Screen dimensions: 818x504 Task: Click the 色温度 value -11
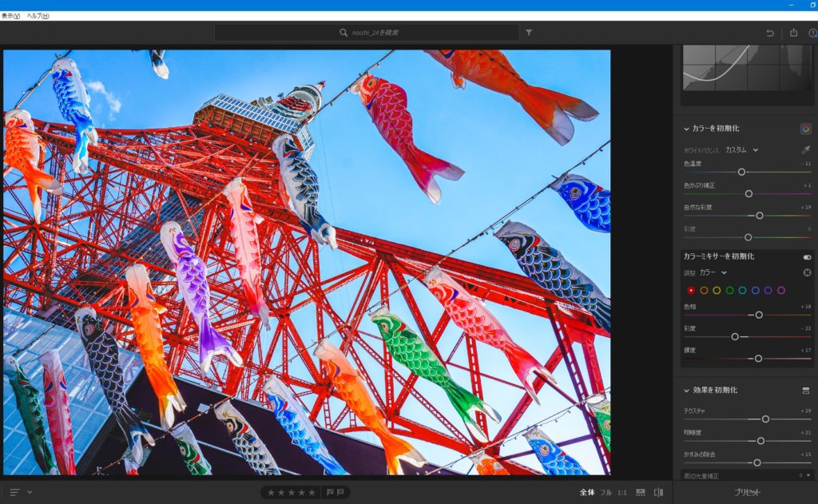point(807,164)
